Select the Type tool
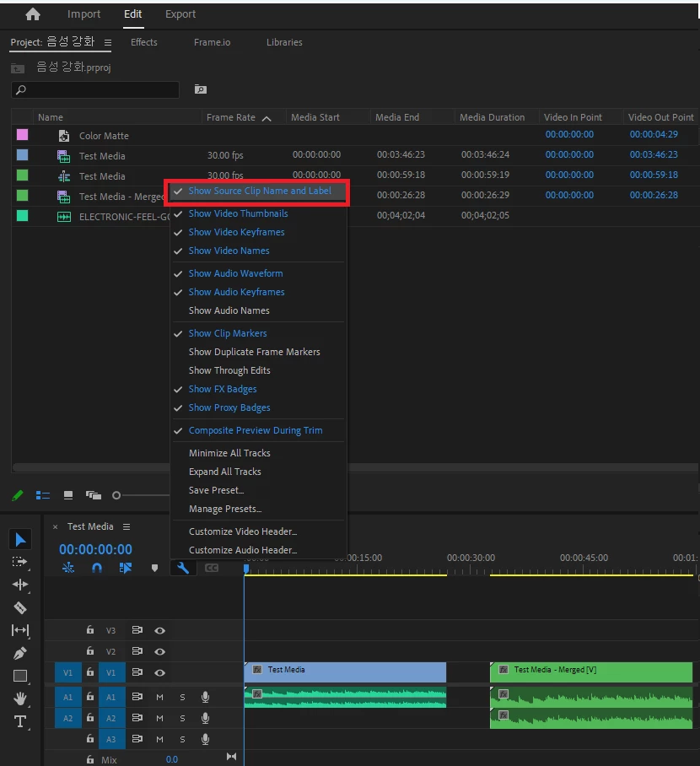Viewport: 700px width, 766px height. (x=20, y=721)
